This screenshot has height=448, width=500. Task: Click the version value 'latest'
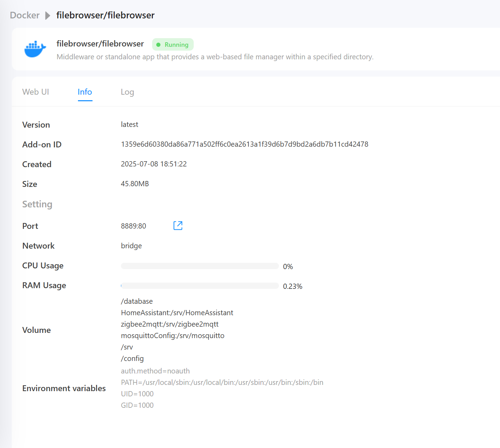click(x=130, y=124)
